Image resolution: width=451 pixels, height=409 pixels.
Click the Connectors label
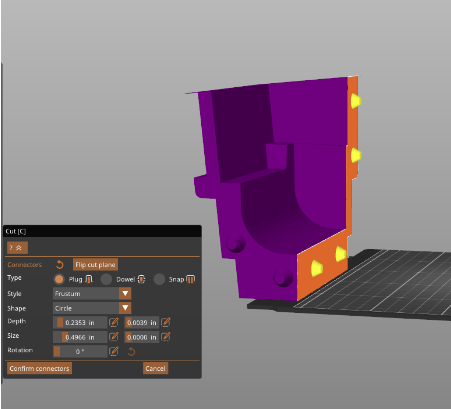[25, 265]
